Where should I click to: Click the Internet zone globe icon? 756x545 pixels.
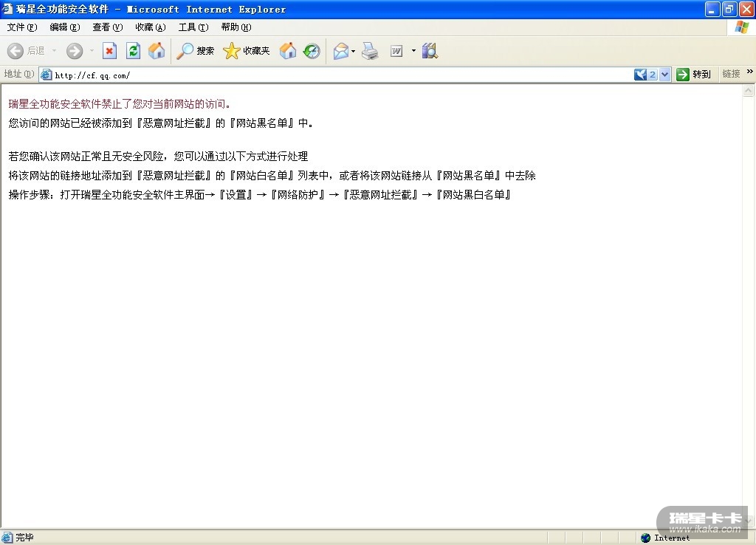pyautogui.click(x=645, y=538)
